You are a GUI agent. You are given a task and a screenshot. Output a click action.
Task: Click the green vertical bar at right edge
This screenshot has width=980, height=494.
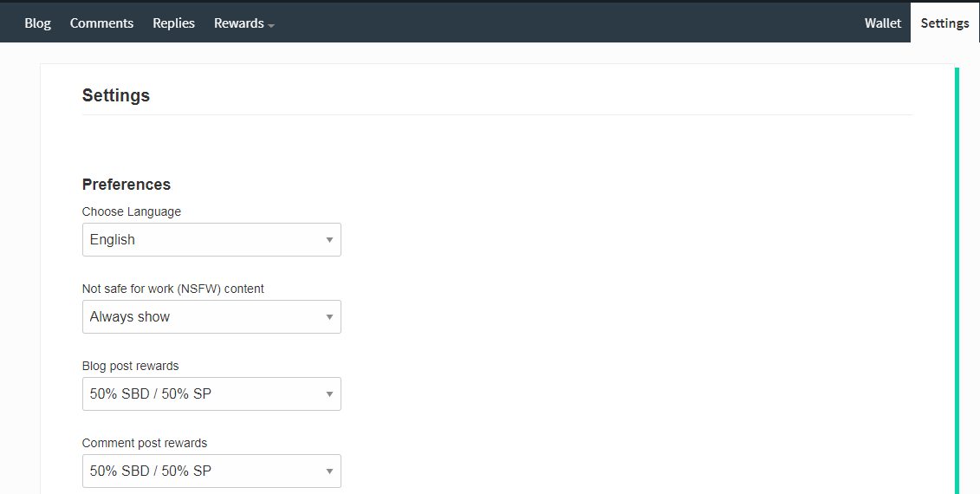click(x=957, y=281)
